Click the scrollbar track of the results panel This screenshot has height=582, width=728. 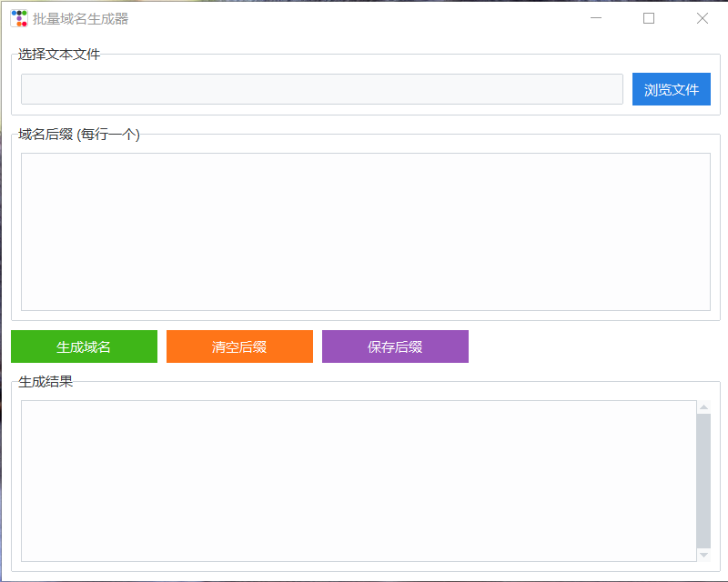point(705,482)
